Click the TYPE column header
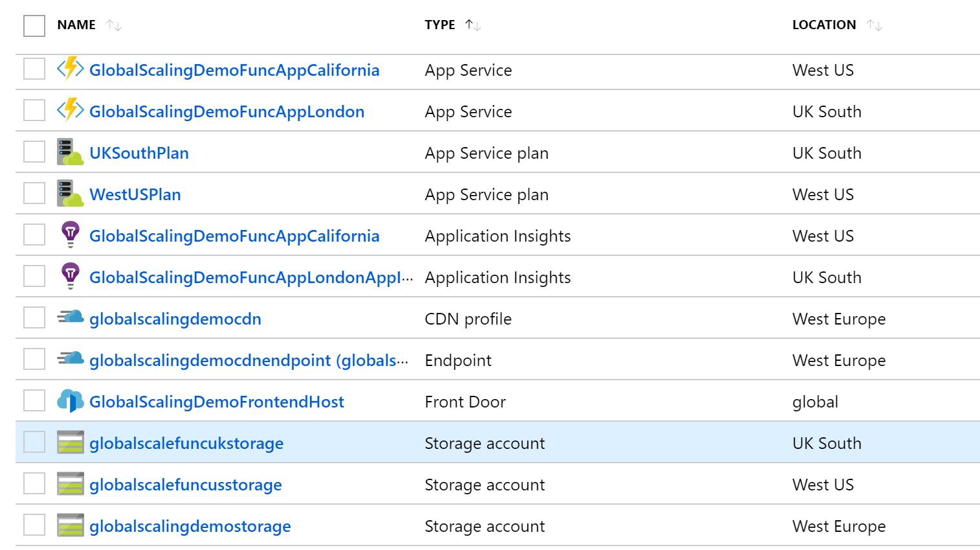This screenshot has height=550, width=980. pyautogui.click(x=440, y=25)
